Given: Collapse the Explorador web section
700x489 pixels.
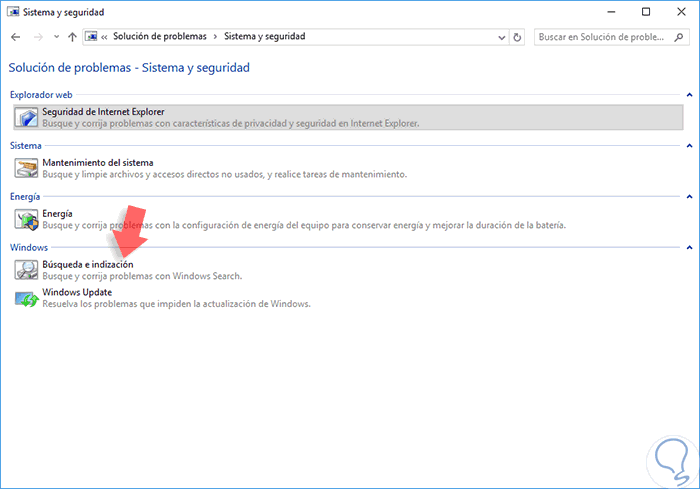Looking at the screenshot, I should [689, 95].
